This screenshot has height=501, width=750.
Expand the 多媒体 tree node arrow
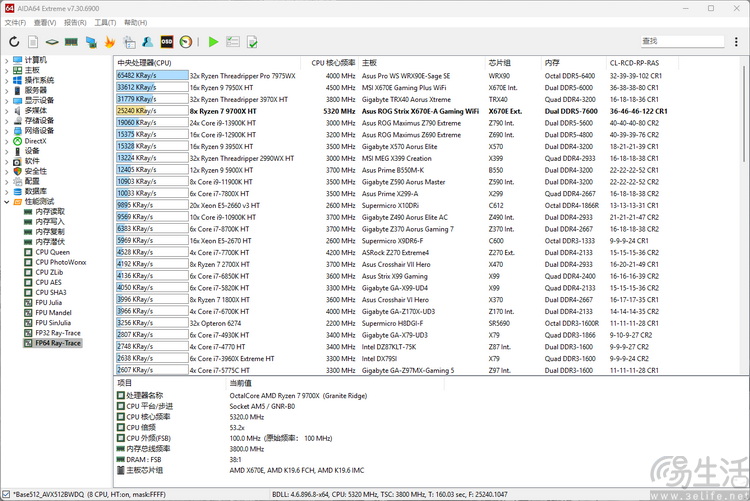pyautogui.click(x=7, y=111)
